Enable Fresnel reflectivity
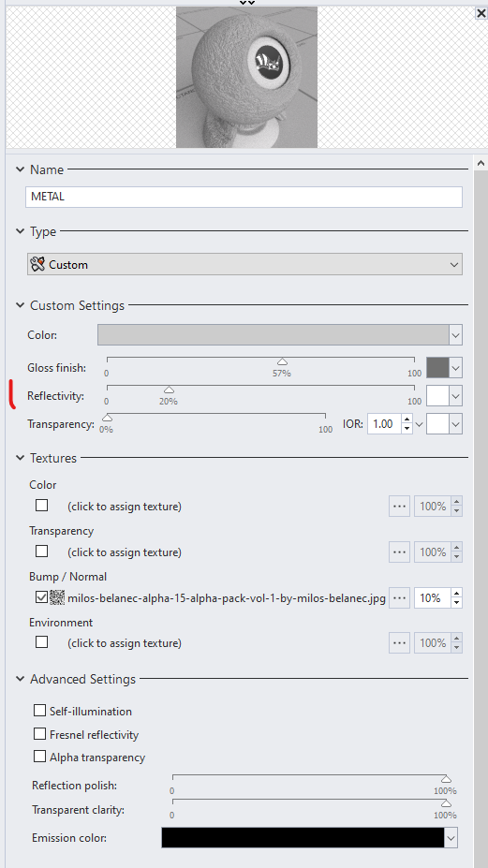This screenshot has width=488, height=868. click(40, 734)
